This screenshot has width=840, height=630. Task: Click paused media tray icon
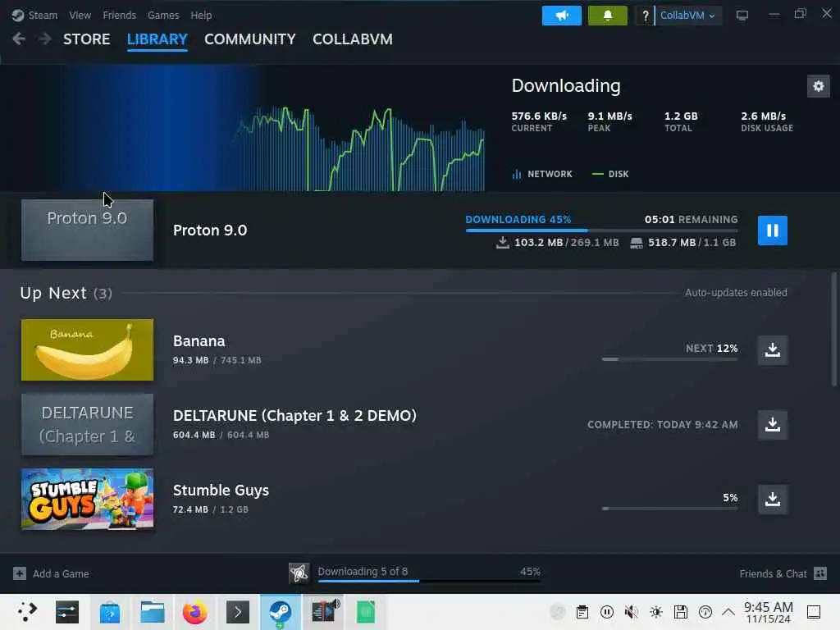click(x=607, y=612)
